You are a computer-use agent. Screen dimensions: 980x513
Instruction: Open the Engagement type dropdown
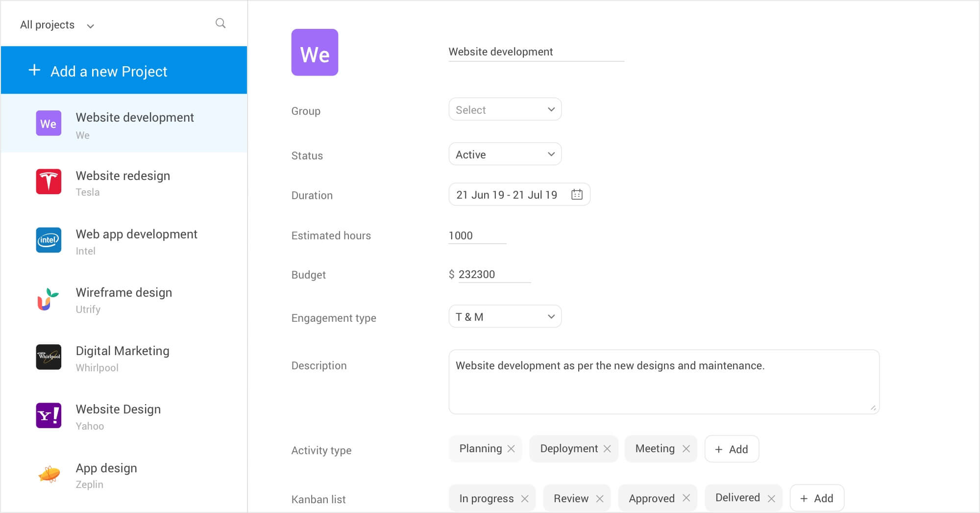coord(505,316)
